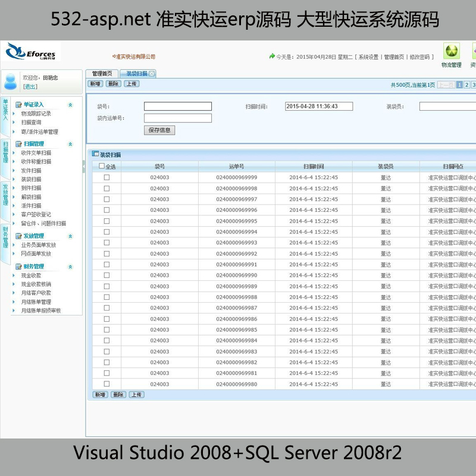
Task: Check the 全选 select-all checkbox
Action: 102,166
